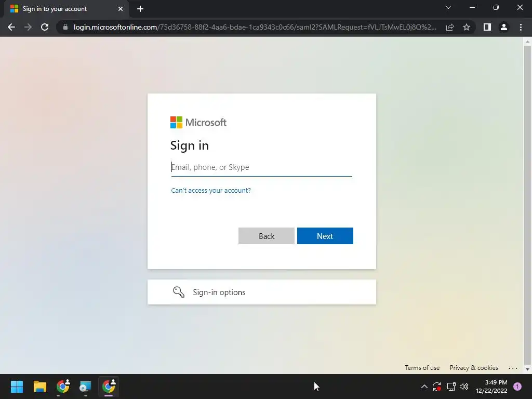Click the share page icon in address bar
532x399 pixels.
click(x=450, y=27)
